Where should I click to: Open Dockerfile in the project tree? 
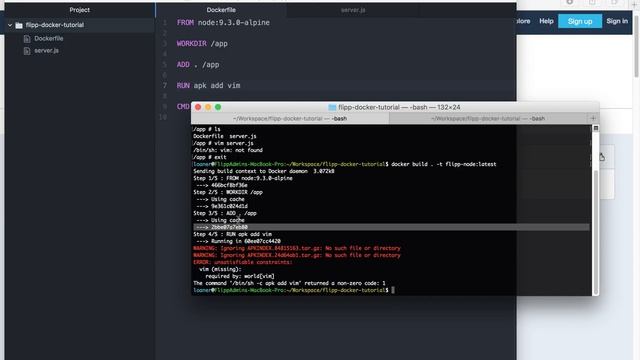tap(49, 38)
